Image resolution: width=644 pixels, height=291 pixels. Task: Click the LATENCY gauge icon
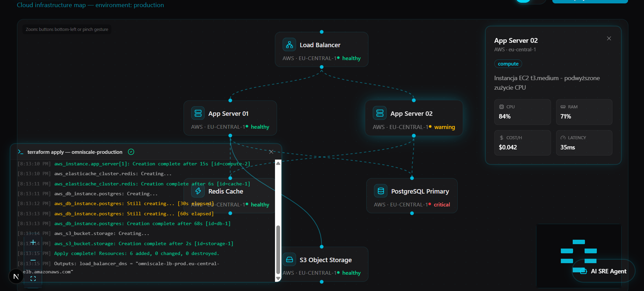[563, 138]
